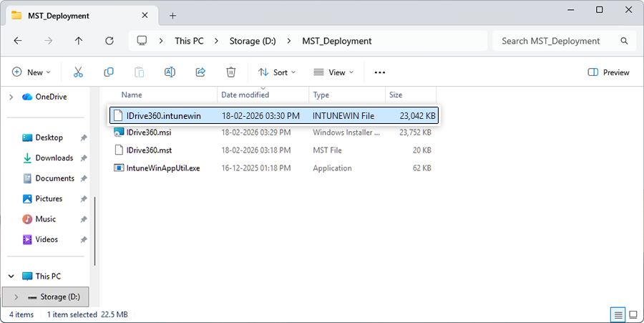Expand the This PC tree node
This screenshot has width=644, height=323.
point(11,276)
